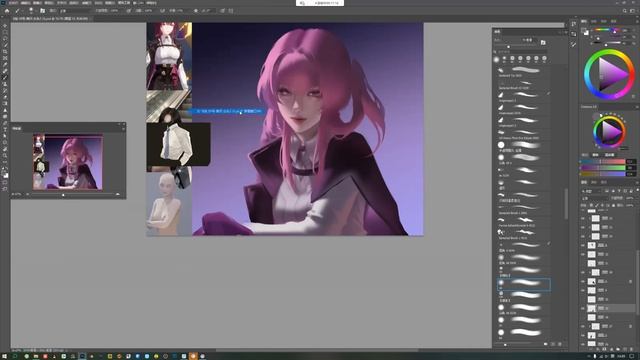The height and width of the screenshot is (360, 640).
Task: Create a new brush in the brush panel footer
Action: tap(553, 344)
